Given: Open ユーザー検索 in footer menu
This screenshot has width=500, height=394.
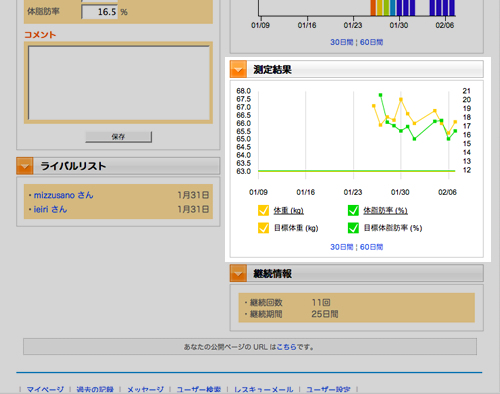Looking at the screenshot, I should point(199,389).
